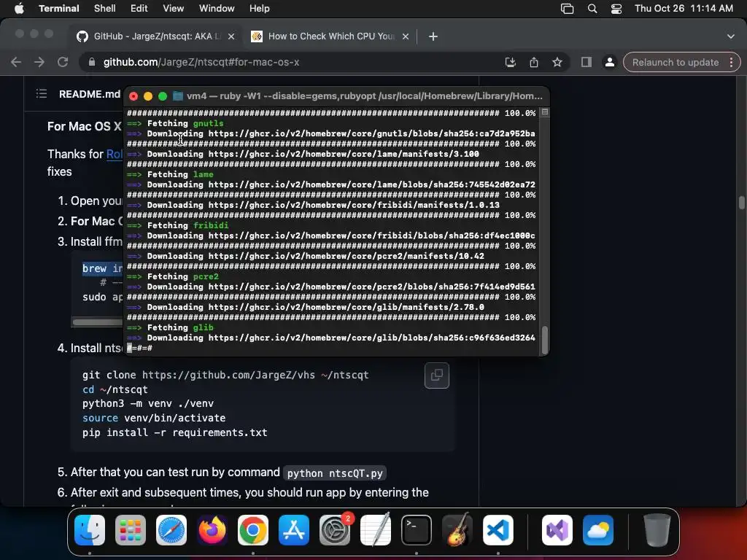Screen dimensions: 747x560
Task: Click the vm4 folder icon in Terminal title
Action: 178,96
